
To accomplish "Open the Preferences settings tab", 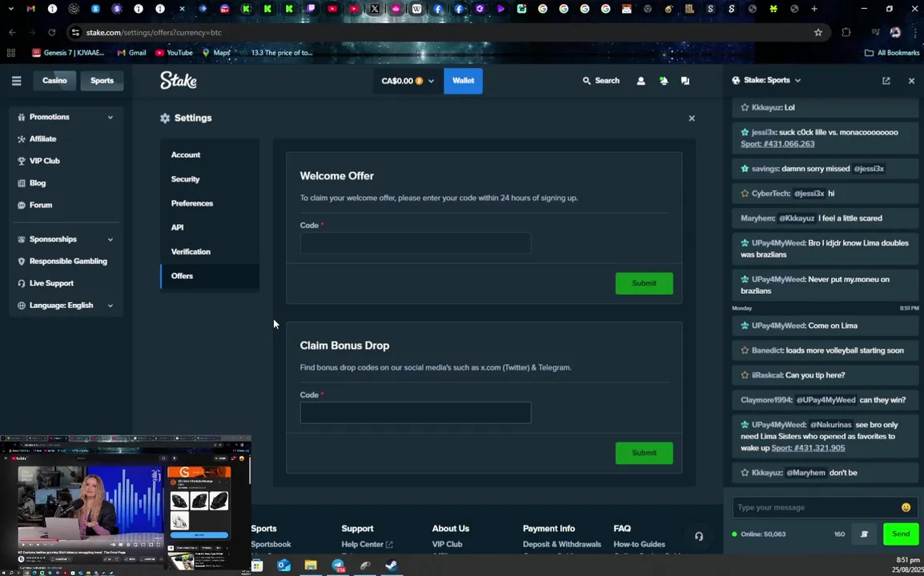I will coord(210,203).
